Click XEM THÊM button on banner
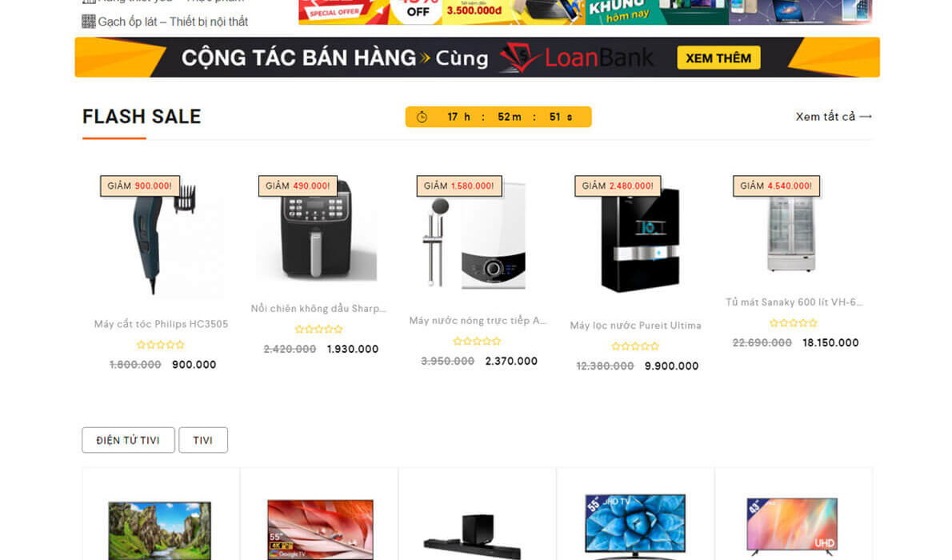The width and height of the screenshot is (952, 560). tap(718, 58)
